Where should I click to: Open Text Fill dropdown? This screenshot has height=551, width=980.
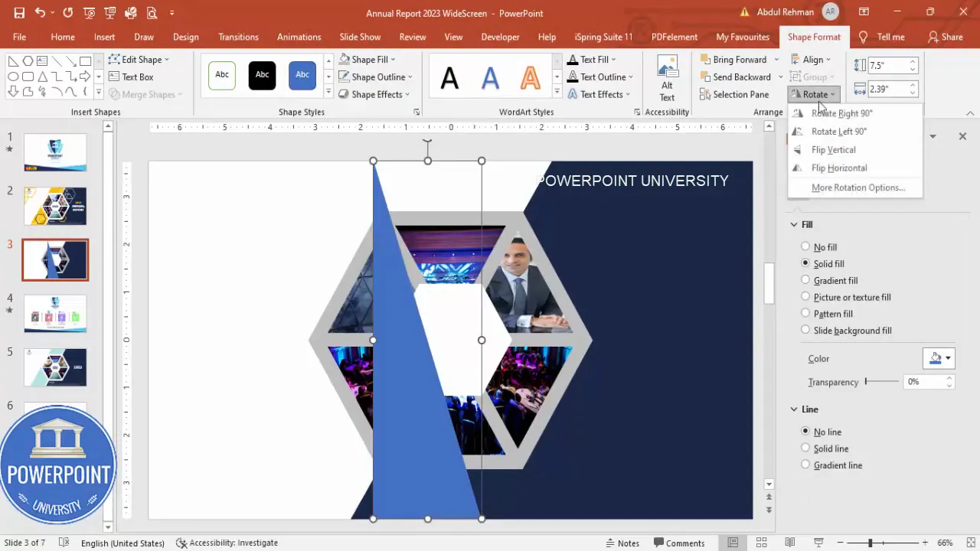click(591, 59)
